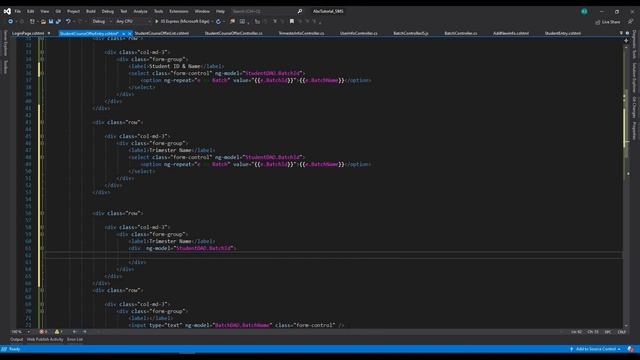Screen dimensions: 640x360
Task: Switch to the BatchControllerJS.js tab
Action: click(x=411, y=33)
